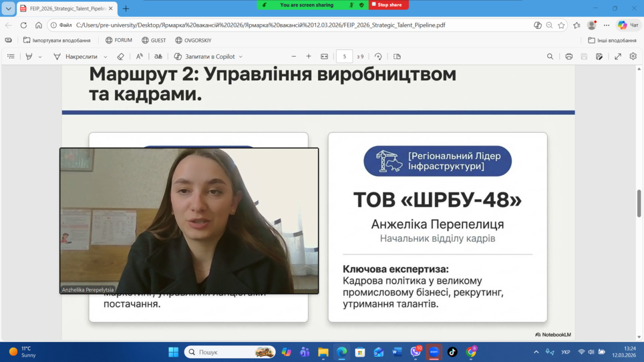Open PDF settings gear
644x362 pixels.
click(633, 56)
